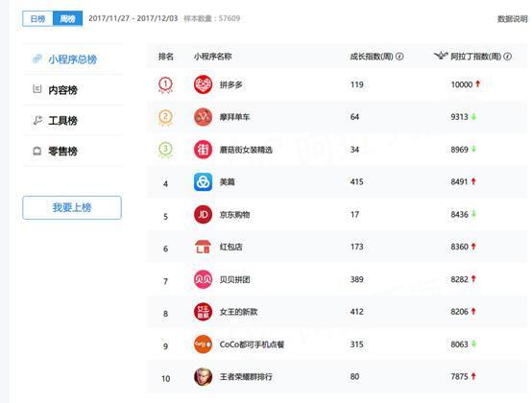532x403 pixels.
Task: Click the document icon beside 内容榜
Action: tap(37, 89)
